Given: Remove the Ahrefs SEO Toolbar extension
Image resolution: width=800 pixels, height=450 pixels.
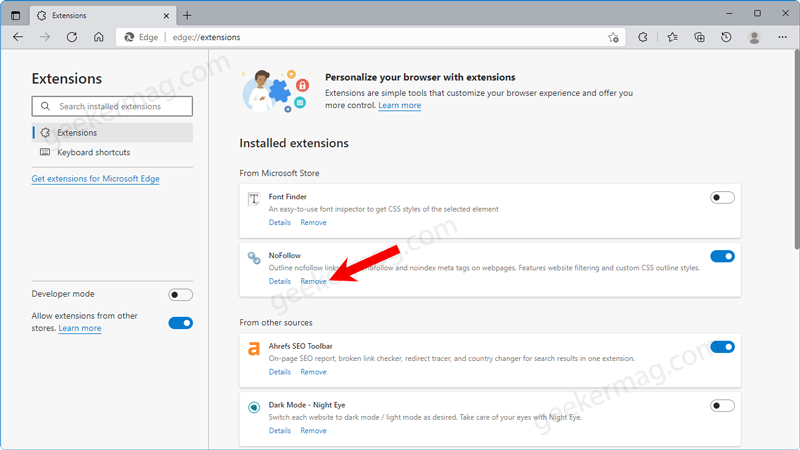Looking at the screenshot, I should coord(313,372).
